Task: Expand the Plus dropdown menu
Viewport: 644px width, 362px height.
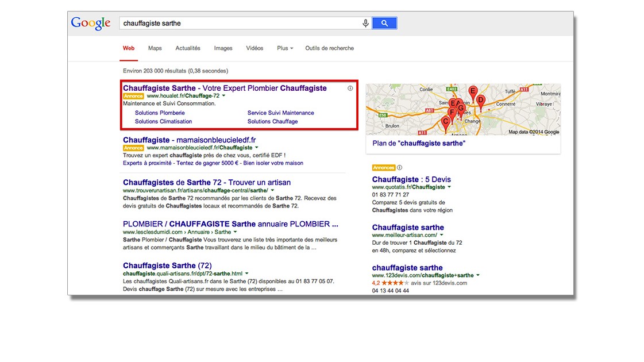Action: pos(285,48)
